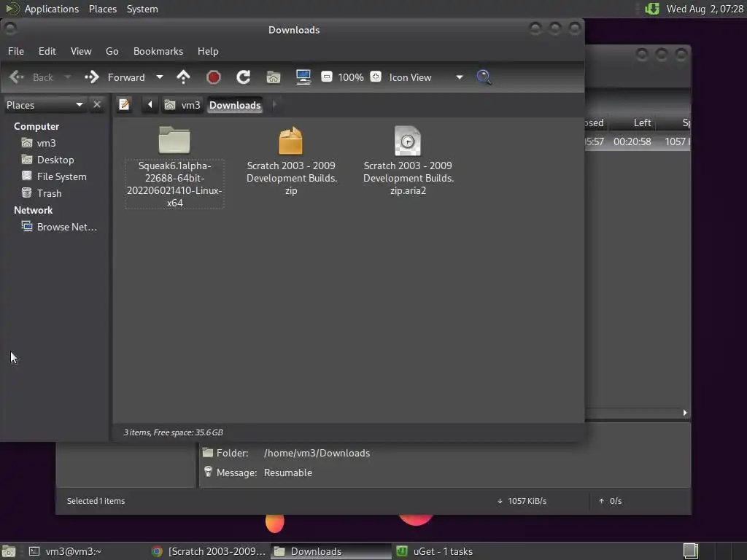This screenshot has width=747, height=560.
Task: Click the Downloads taskbar window button
Action: 331,551
